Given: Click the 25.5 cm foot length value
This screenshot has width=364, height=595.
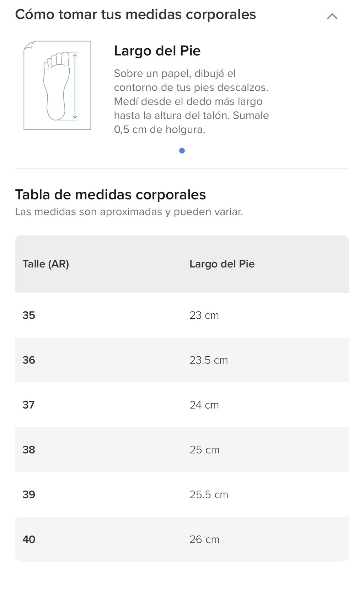Looking at the screenshot, I should pyautogui.click(x=209, y=494).
